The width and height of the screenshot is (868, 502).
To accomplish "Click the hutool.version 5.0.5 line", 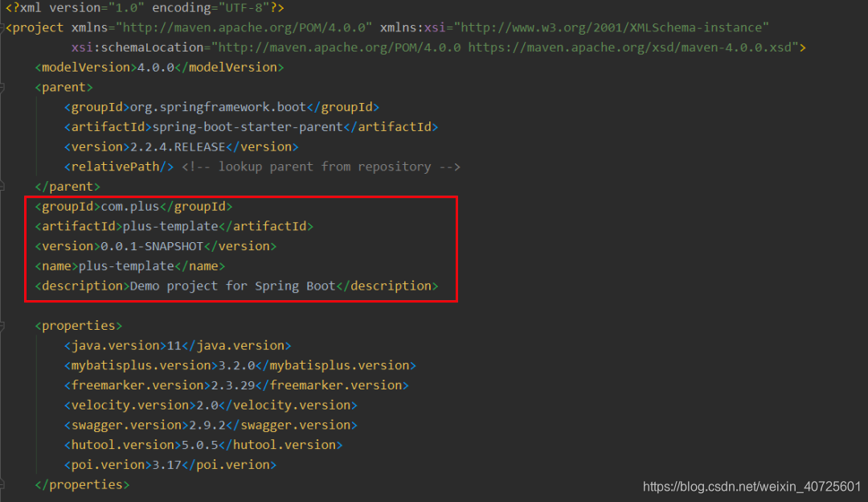I will pyautogui.click(x=203, y=446).
